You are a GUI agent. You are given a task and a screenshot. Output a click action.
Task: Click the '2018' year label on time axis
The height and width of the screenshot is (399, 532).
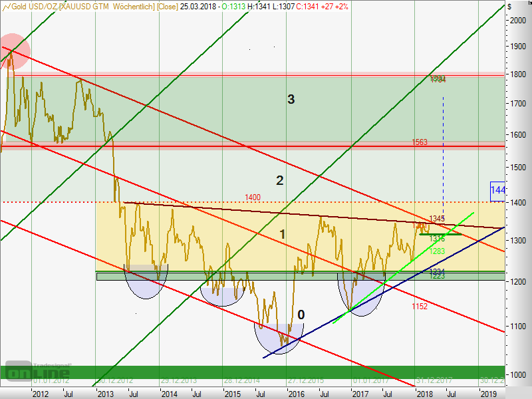pyautogui.click(x=424, y=394)
